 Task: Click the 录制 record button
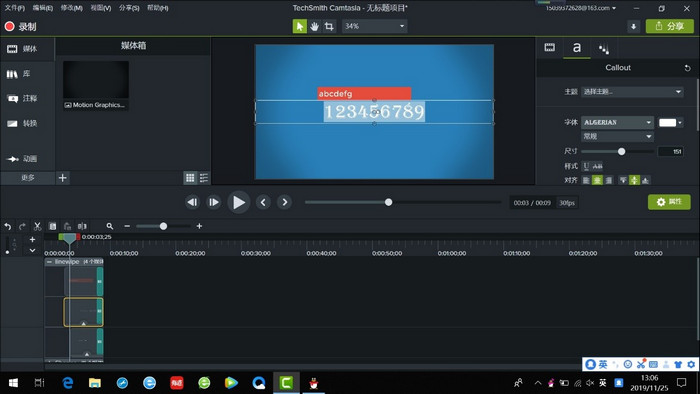click(x=21, y=26)
